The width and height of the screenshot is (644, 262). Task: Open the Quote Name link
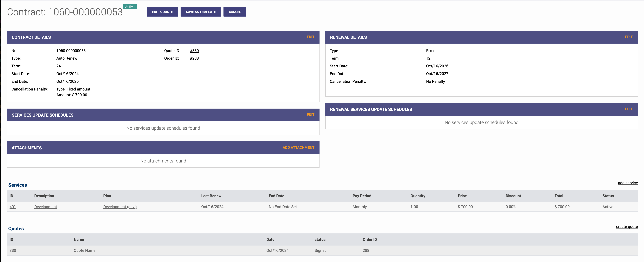[x=84, y=250]
